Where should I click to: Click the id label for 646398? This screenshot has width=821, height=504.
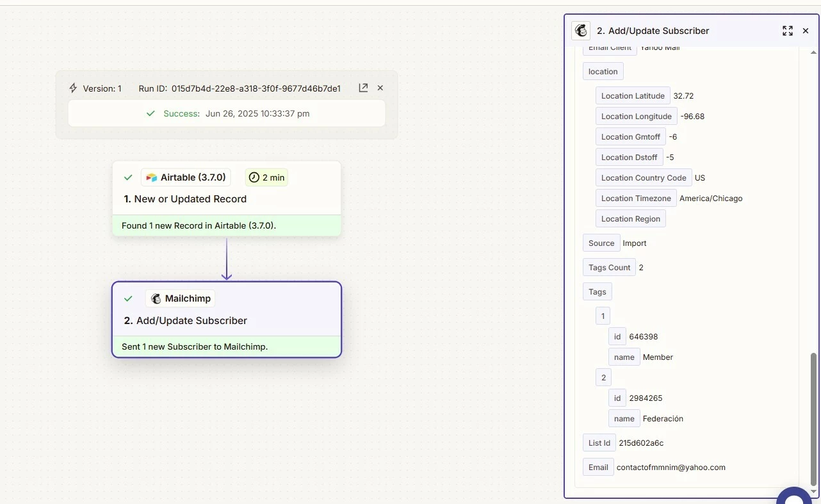[x=617, y=336]
